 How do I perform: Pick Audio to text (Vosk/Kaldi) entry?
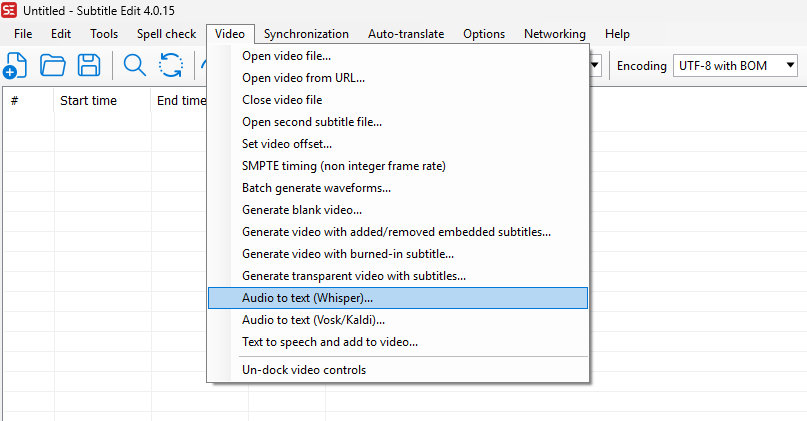(x=313, y=320)
